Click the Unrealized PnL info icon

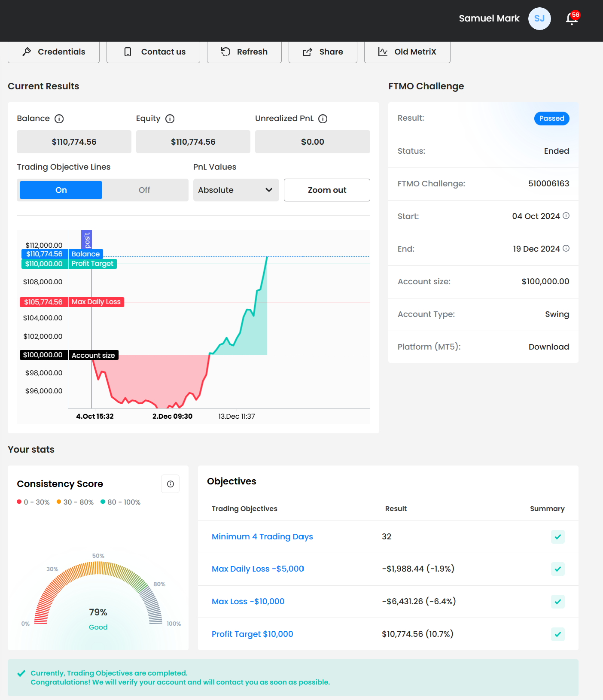tap(323, 119)
